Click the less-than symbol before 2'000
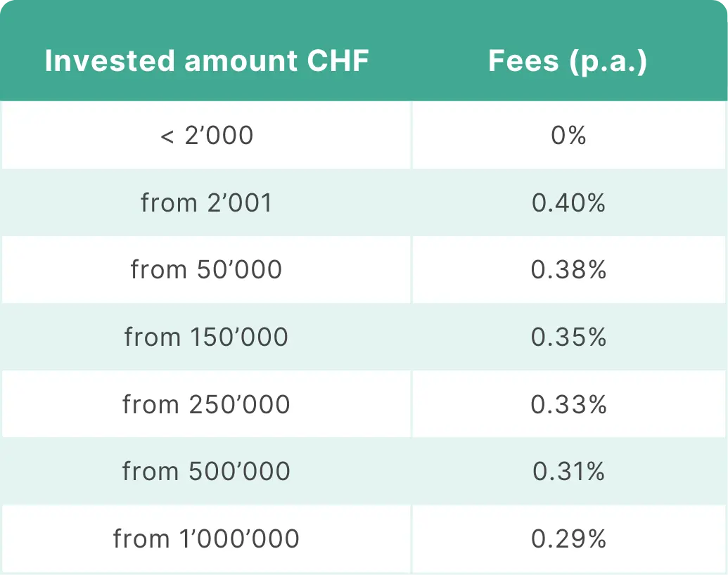Viewport: 728px width, 575px height. [167, 136]
